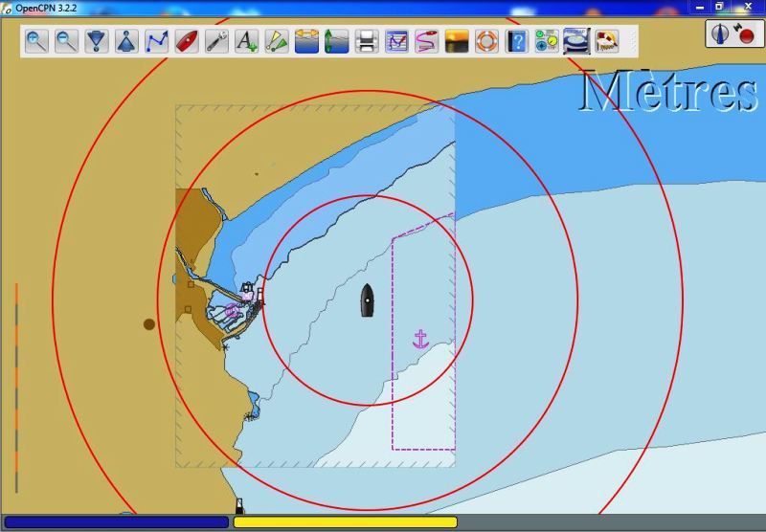Zoom out of the chart
766x532 pixels.
point(66,41)
